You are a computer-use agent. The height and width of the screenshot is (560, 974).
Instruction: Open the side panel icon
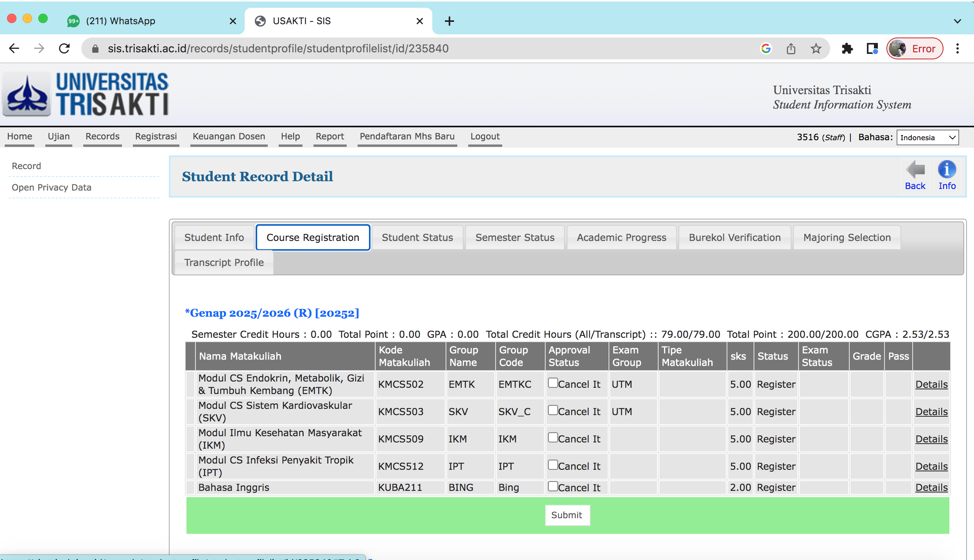[872, 49]
